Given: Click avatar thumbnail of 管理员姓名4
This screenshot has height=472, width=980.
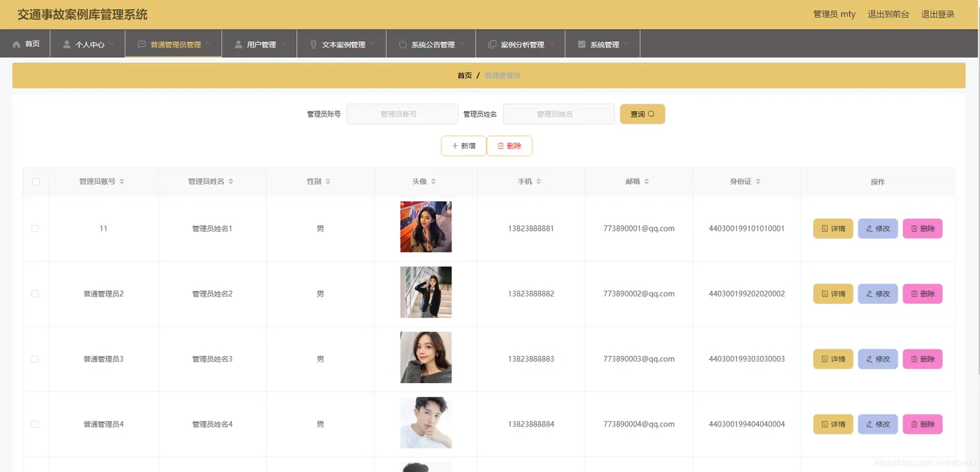Looking at the screenshot, I should (426, 422).
